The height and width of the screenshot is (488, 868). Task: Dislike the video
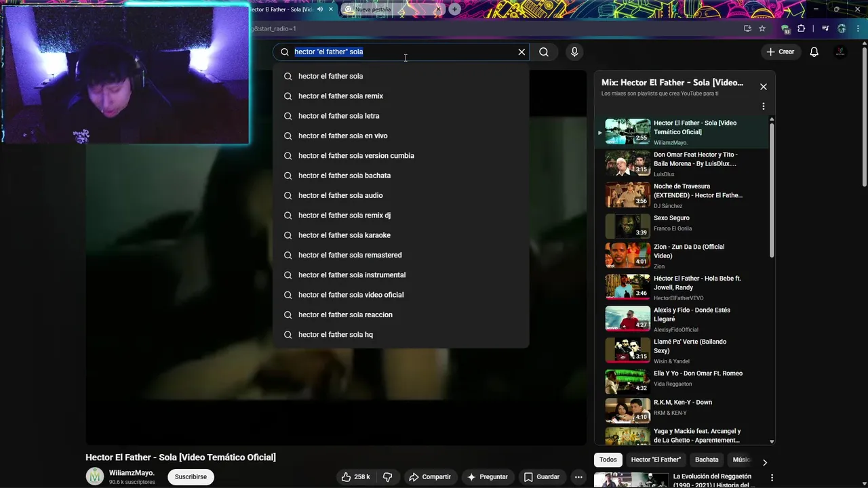(x=388, y=476)
